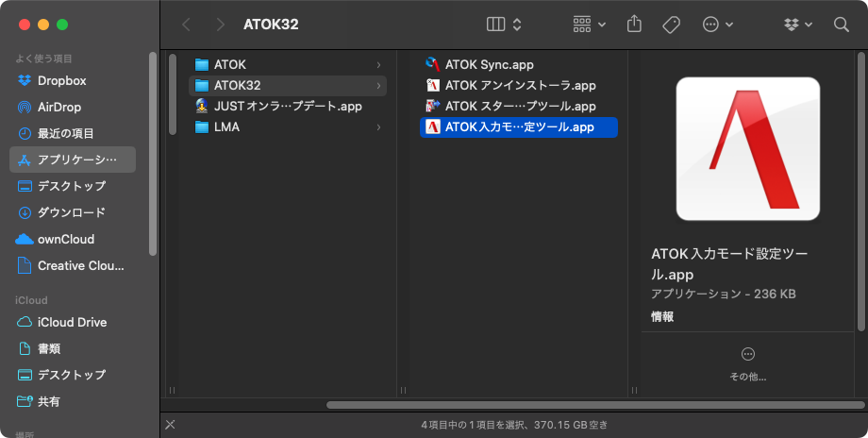Click the horizontal scrollbar at the bottom
868x438 pixels.
click(595, 405)
